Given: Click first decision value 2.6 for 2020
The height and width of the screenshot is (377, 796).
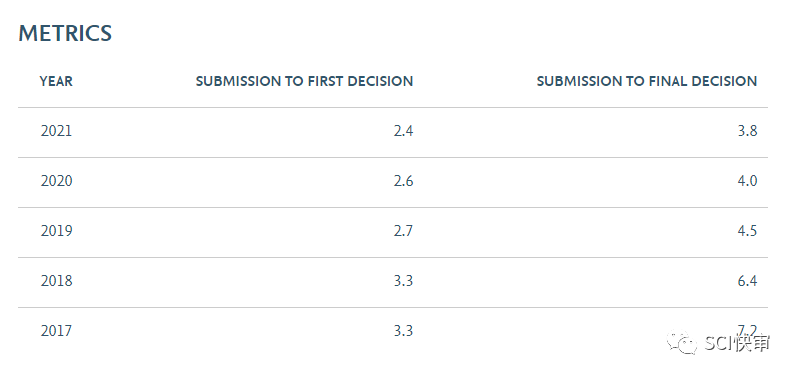Looking at the screenshot, I should pyautogui.click(x=404, y=181).
